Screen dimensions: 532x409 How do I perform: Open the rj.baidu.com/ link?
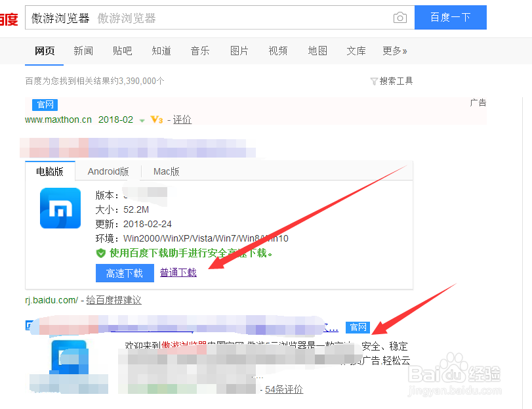pos(52,300)
